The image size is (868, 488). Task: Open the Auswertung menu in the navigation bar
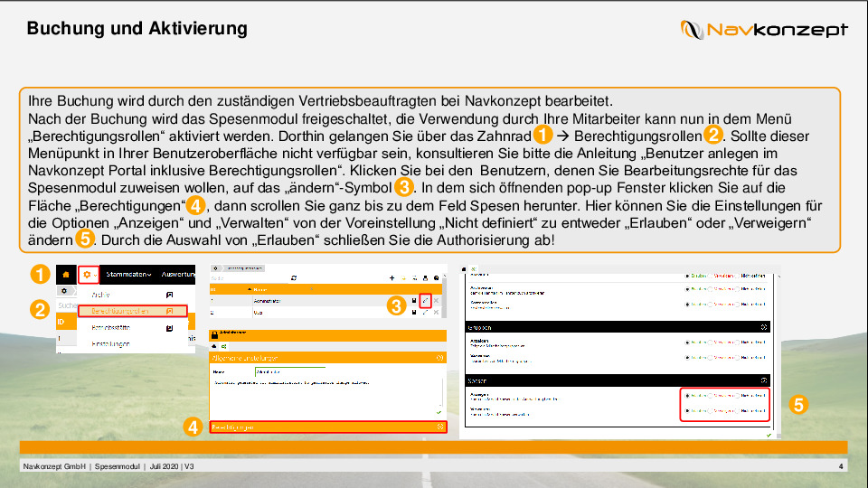coord(178,275)
